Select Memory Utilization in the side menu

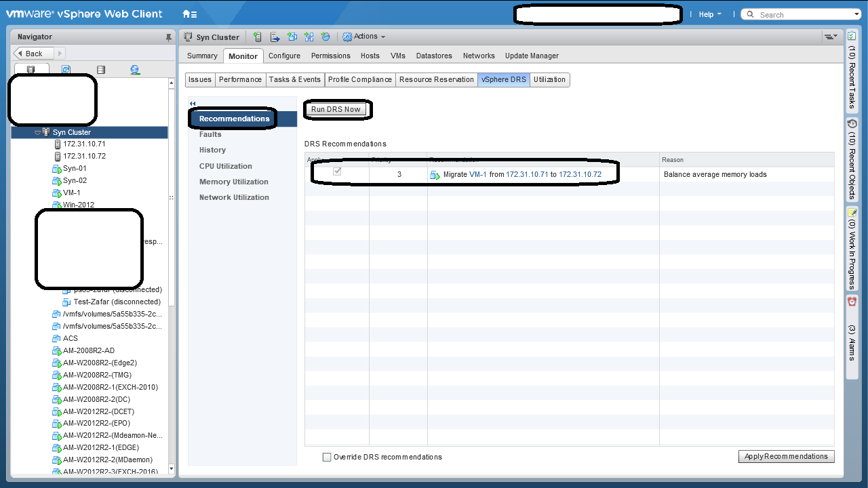click(x=234, y=182)
